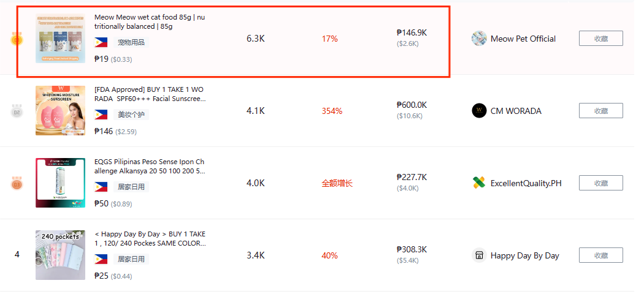Select the 美妆个护 category tag

(131, 115)
